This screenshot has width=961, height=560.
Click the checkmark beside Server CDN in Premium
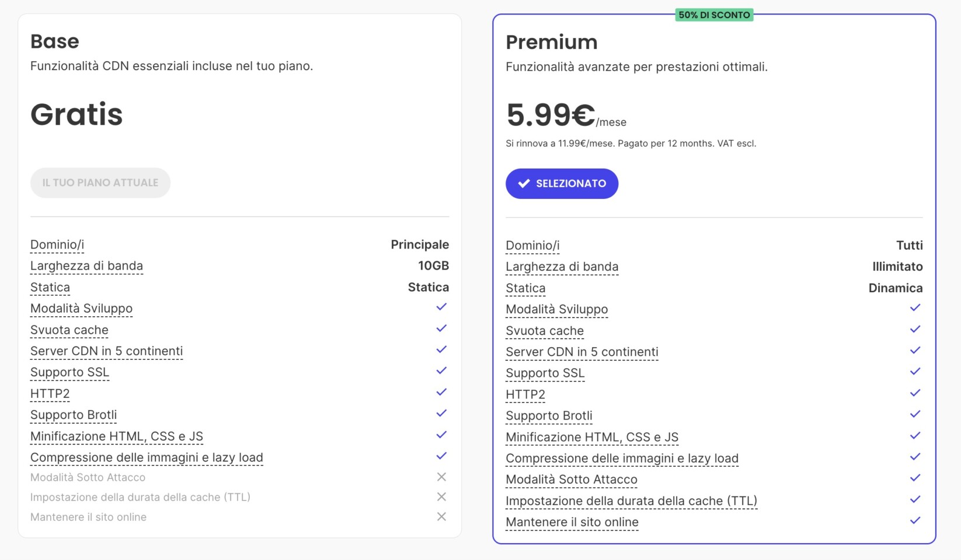click(915, 351)
